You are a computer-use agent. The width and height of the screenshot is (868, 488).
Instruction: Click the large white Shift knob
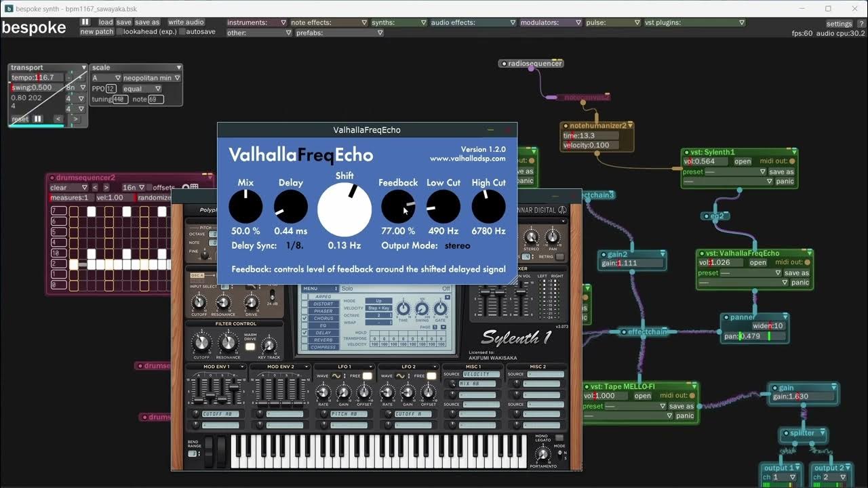coord(344,209)
